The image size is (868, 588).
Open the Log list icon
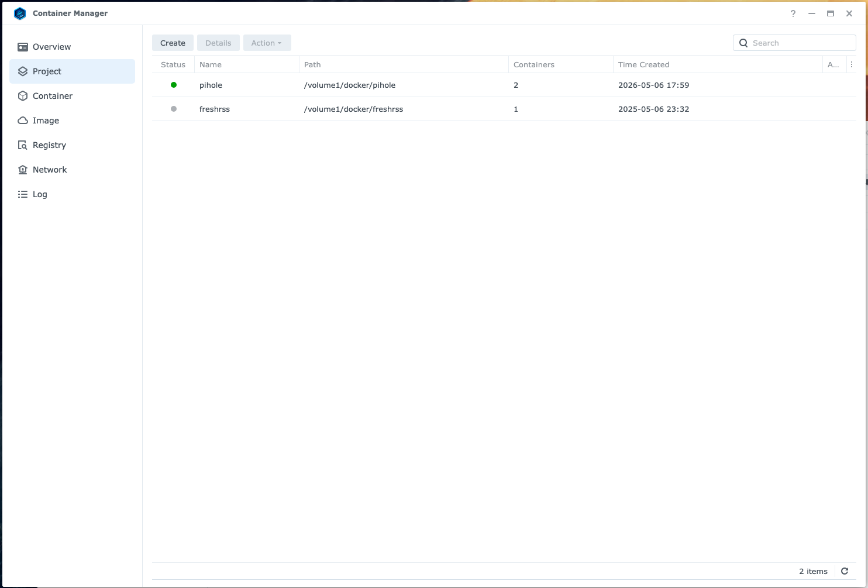coord(23,194)
